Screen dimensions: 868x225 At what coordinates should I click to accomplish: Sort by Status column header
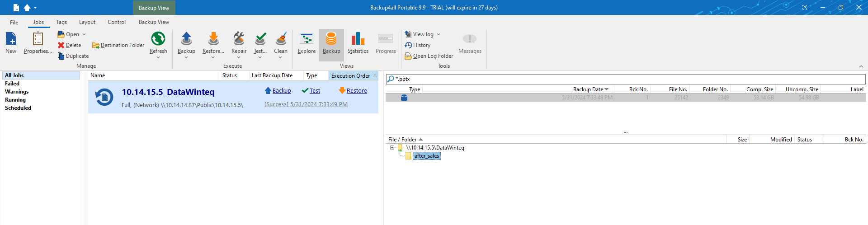tap(234, 75)
